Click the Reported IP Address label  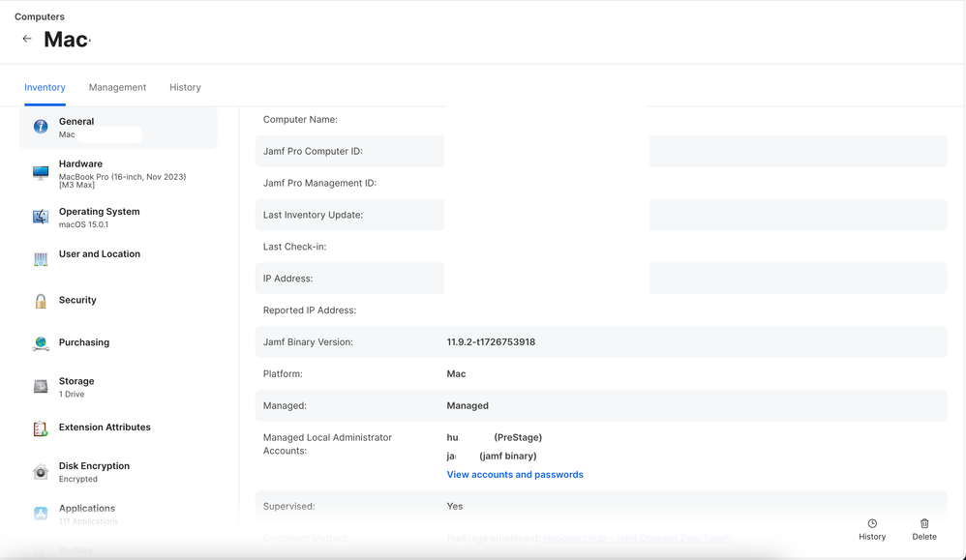[x=310, y=310]
